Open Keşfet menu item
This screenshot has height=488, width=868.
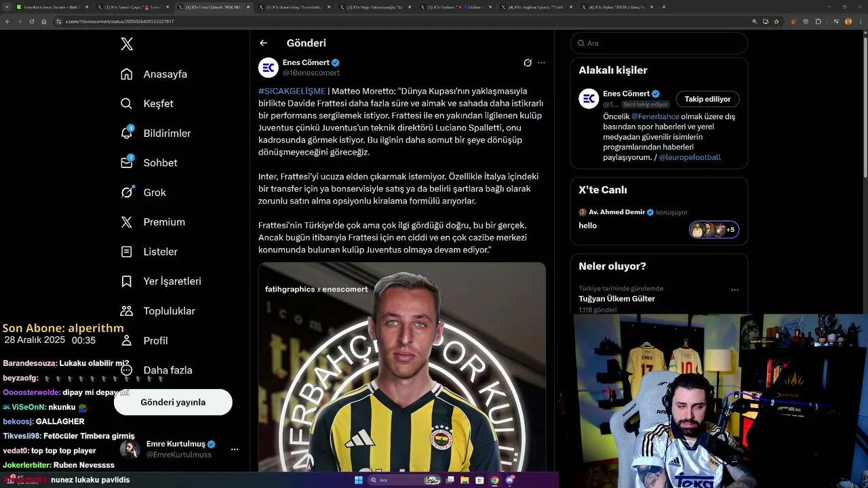click(158, 104)
